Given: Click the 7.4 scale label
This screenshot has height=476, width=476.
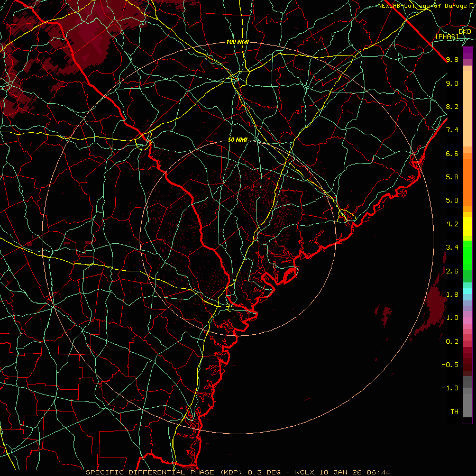Looking at the screenshot, I should pos(452,130).
